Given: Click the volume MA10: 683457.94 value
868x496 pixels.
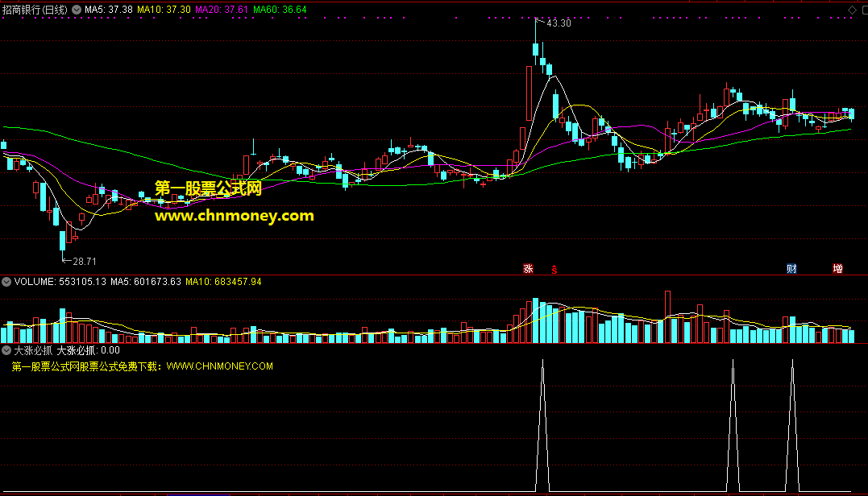Looking at the screenshot, I should (x=223, y=282).
